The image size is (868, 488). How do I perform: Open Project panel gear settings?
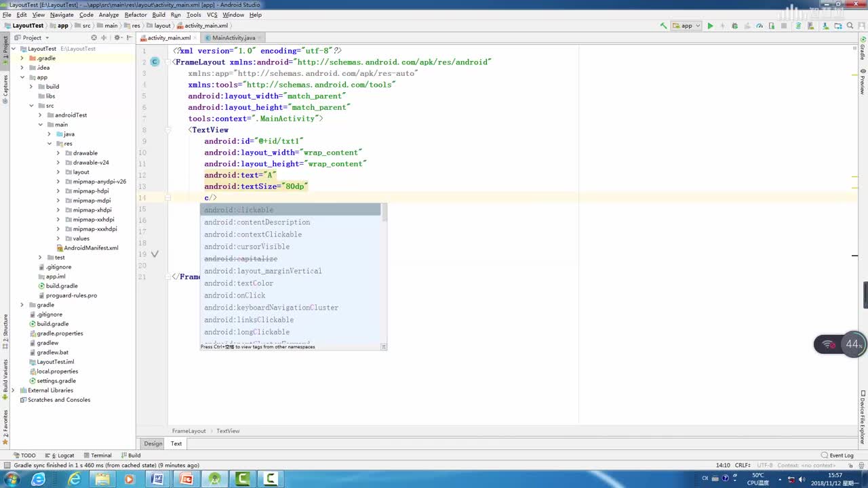117,38
